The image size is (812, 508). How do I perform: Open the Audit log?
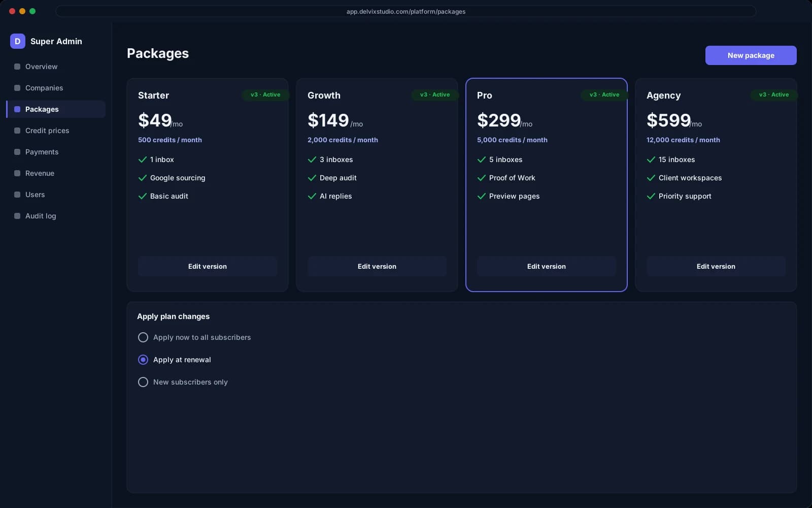coord(56,216)
